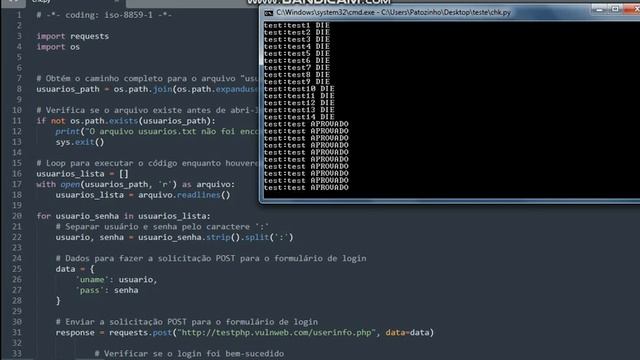Click the 'Separar usuário e senha' comment
This screenshot has width=640, height=360.
162,227
